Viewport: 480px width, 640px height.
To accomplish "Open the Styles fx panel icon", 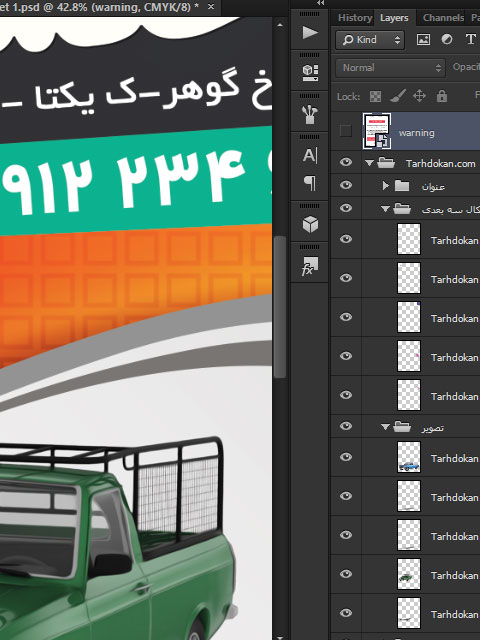I will [310, 266].
